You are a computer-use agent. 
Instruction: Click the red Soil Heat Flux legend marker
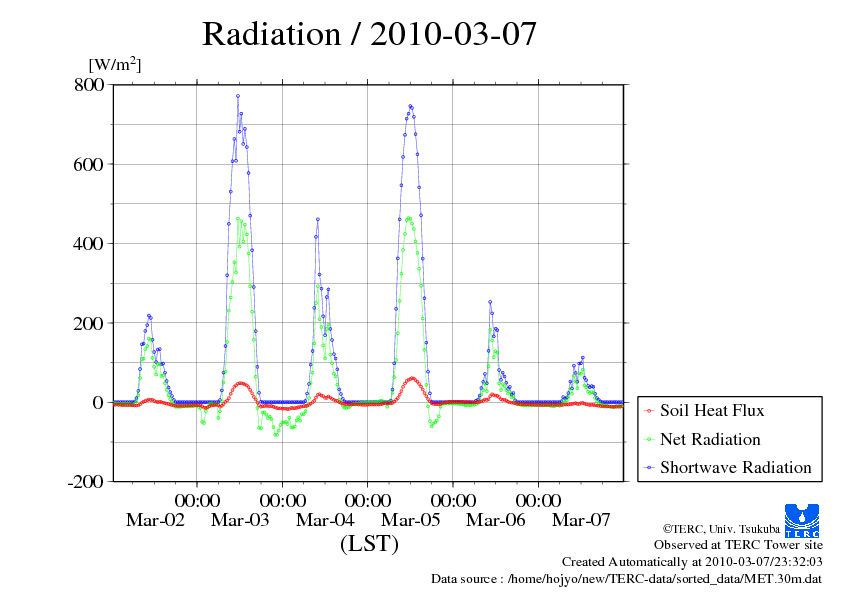click(650, 411)
